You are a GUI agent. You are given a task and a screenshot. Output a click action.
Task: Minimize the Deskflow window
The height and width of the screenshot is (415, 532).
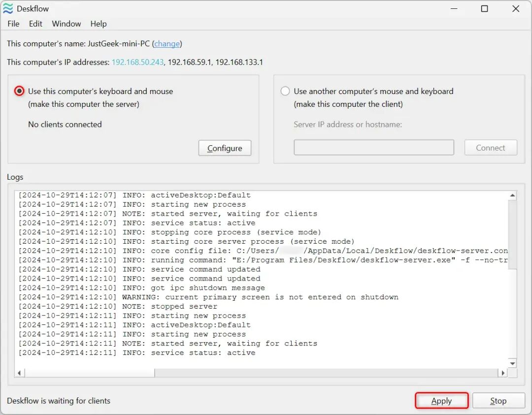pyautogui.click(x=454, y=8)
